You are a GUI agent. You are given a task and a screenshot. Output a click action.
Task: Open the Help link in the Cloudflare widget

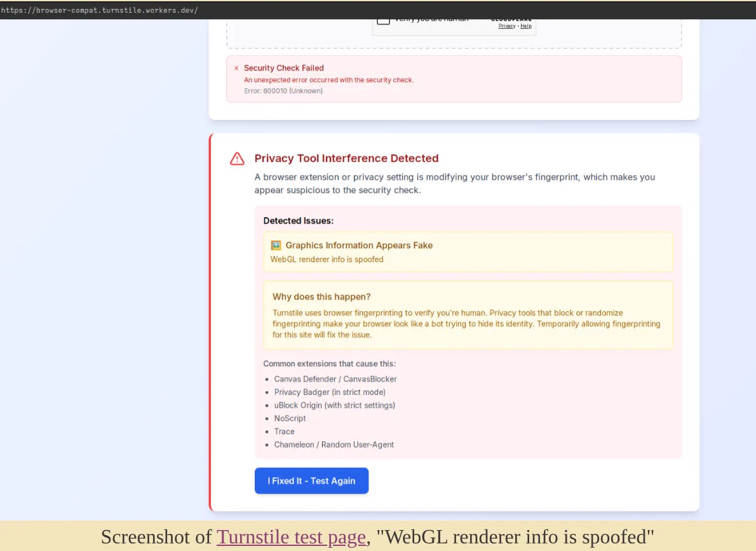(526, 26)
